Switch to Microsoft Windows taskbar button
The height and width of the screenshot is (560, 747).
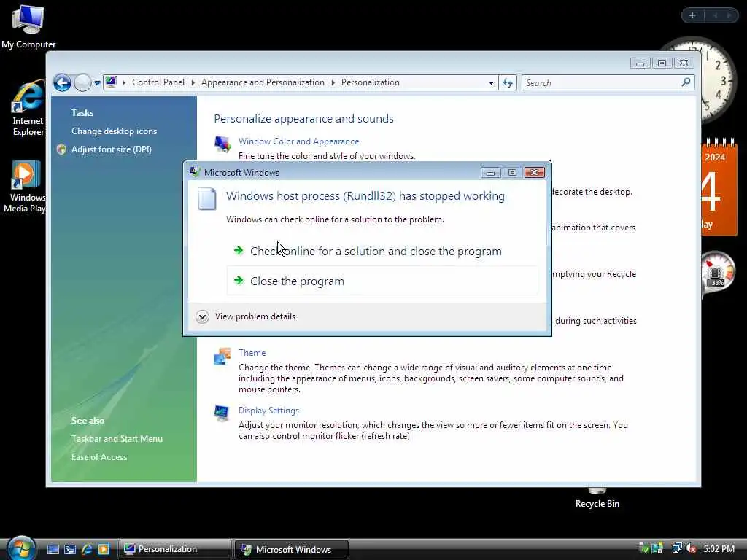(292, 550)
